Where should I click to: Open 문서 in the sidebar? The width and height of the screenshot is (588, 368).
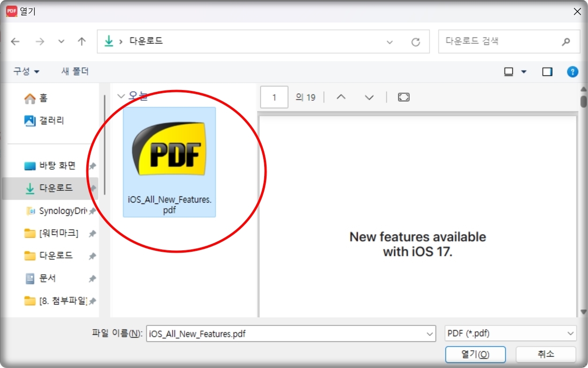coord(40,278)
